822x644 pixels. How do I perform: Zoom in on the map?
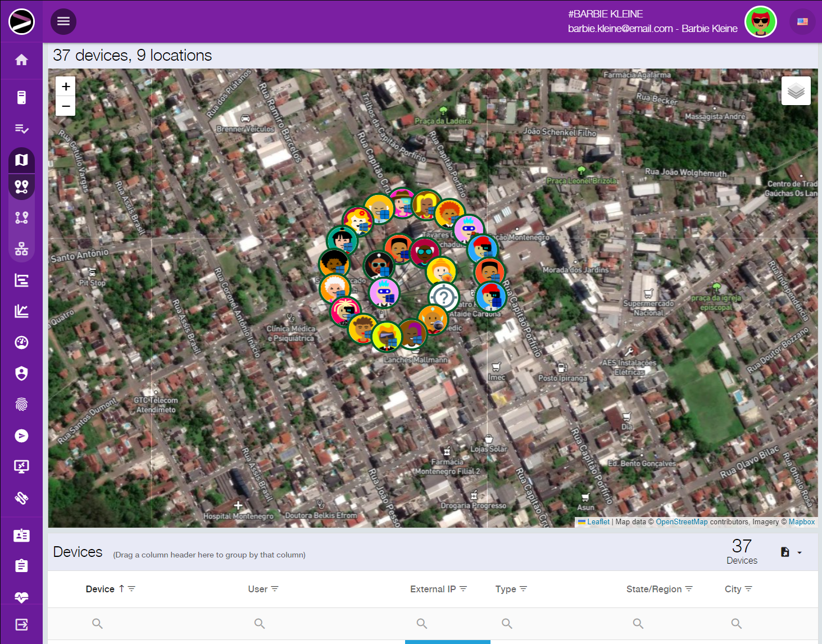[x=66, y=87]
